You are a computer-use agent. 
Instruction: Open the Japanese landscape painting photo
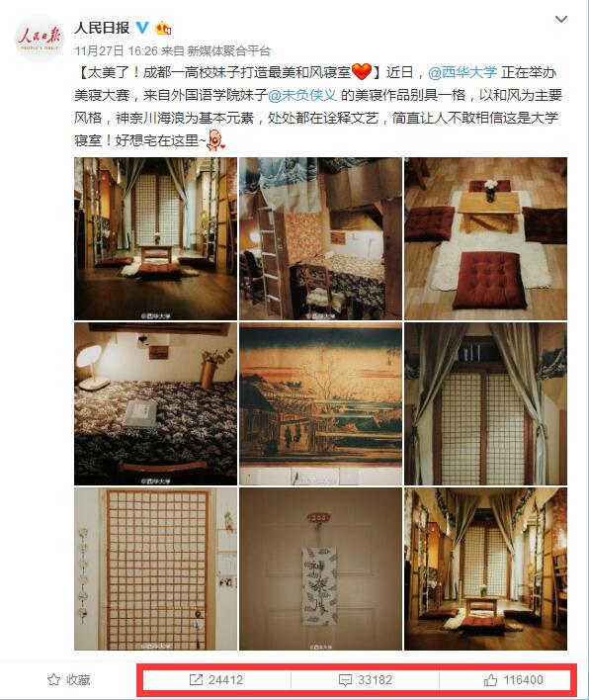point(320,404)
